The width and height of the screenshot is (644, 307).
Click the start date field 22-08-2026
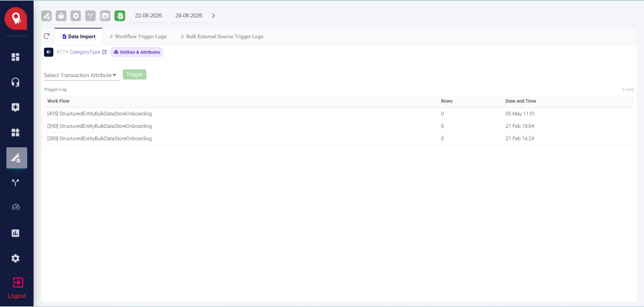point(148,16)
